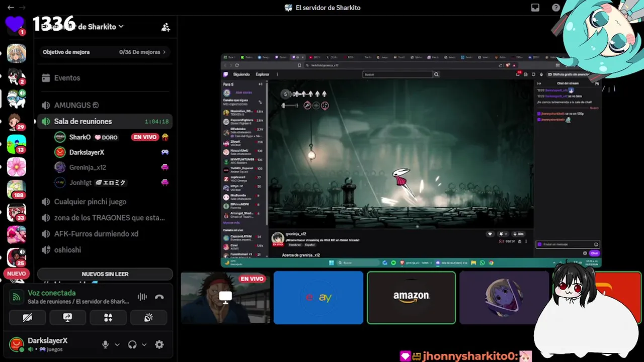Click Siguiendo tab in the streamed Twitch page
The image size is (644, 362).
click(x=242, y=74)
